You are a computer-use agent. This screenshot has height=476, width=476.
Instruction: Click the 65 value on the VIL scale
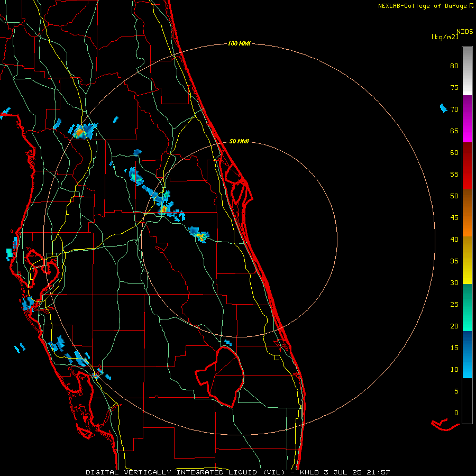coord(454,131)
